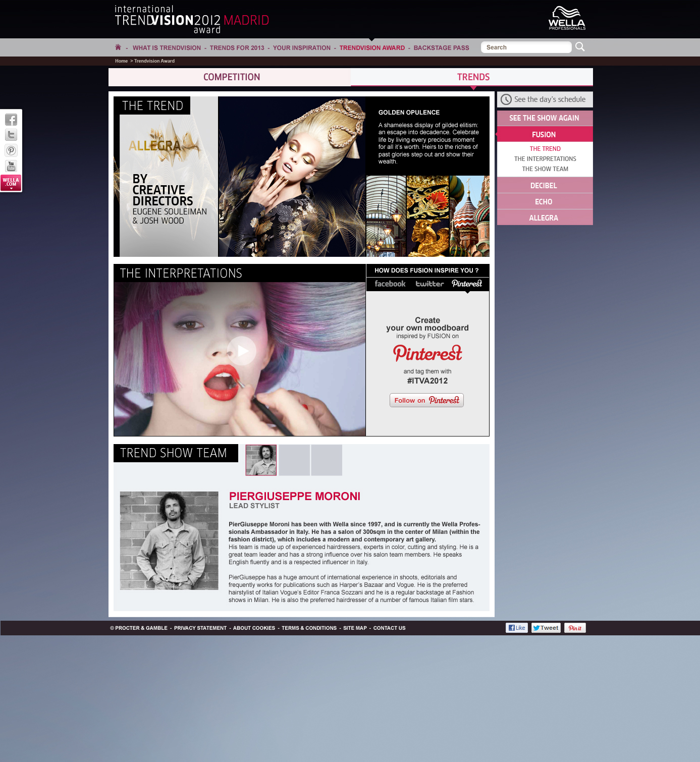Open The Interpretations link under Fusion
This screenshot has width=700, height=762.
545,159
